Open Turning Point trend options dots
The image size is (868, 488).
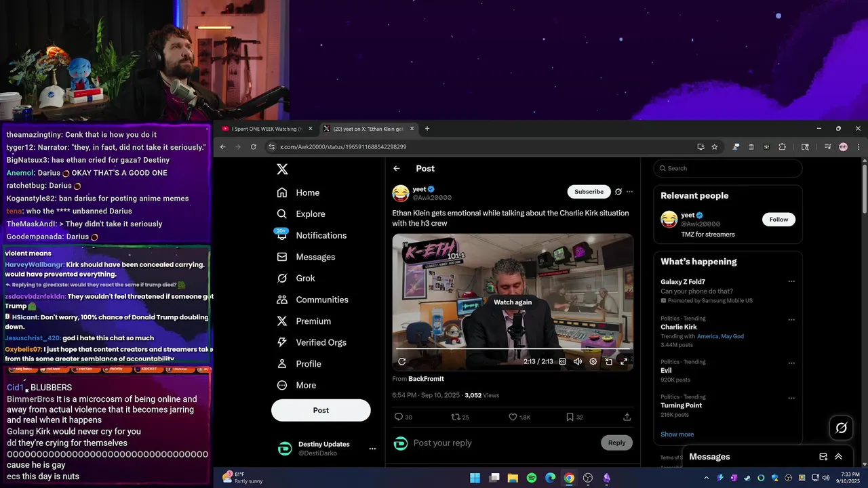pos(791,397)
